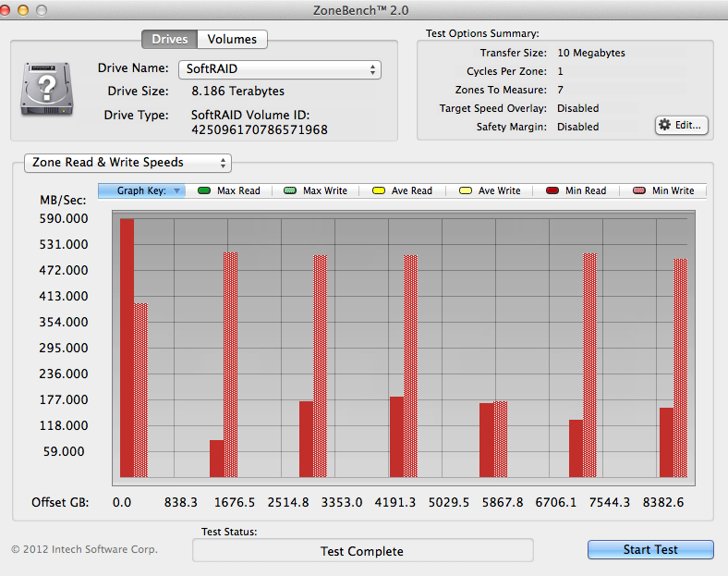The width and height of the screenshot is (728, 576).
Task: Click the Test Complete status field
Action: tap(362, 551)
